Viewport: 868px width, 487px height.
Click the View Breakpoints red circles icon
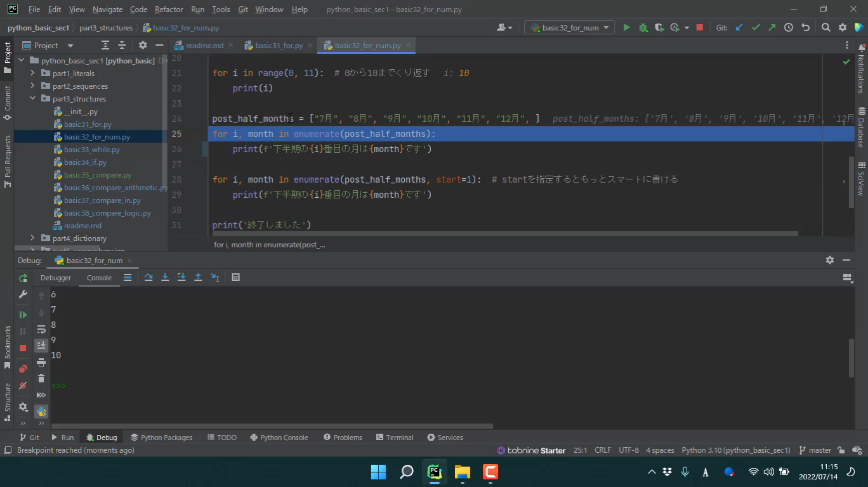[x=23, y=368]
